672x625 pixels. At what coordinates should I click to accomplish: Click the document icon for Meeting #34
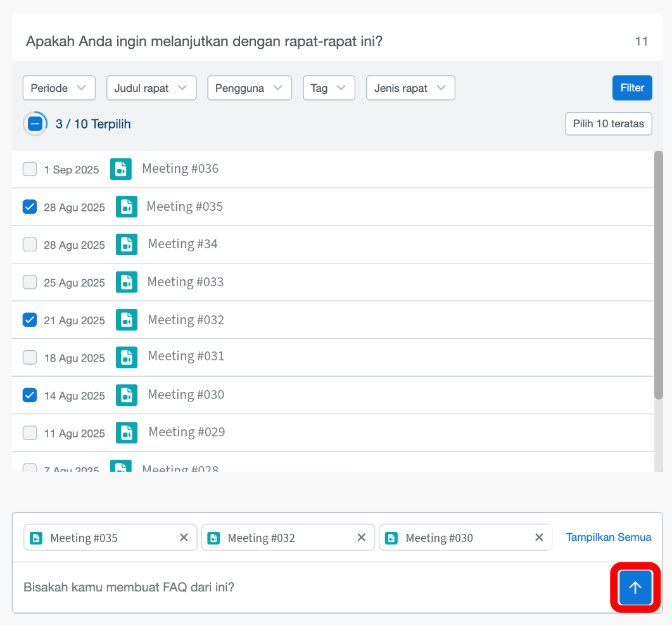coord(127,244)
